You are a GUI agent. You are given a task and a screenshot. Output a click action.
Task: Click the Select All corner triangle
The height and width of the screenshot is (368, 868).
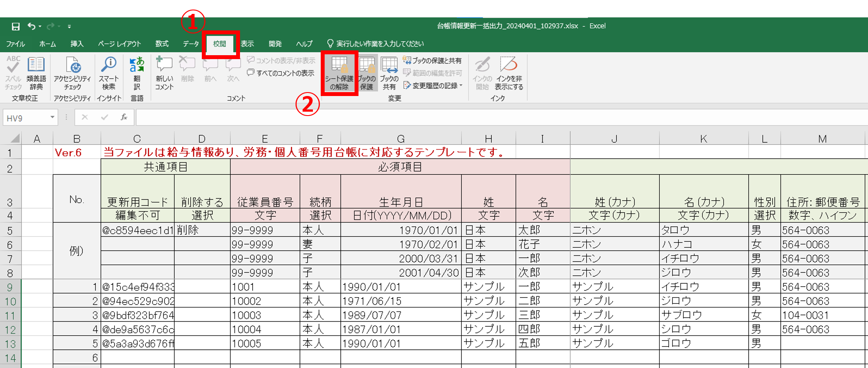(x=15, y=139)
